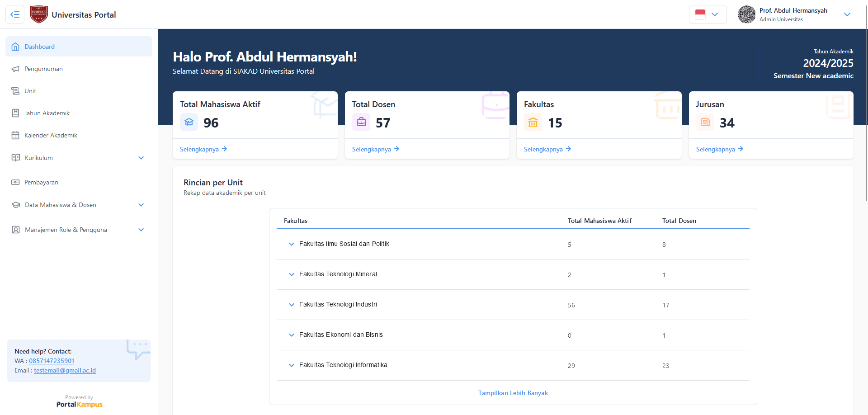Open the Pengumuman menu item
This screenshot has height=415, width=868.
pyautogui.click(x=43, y=69)
